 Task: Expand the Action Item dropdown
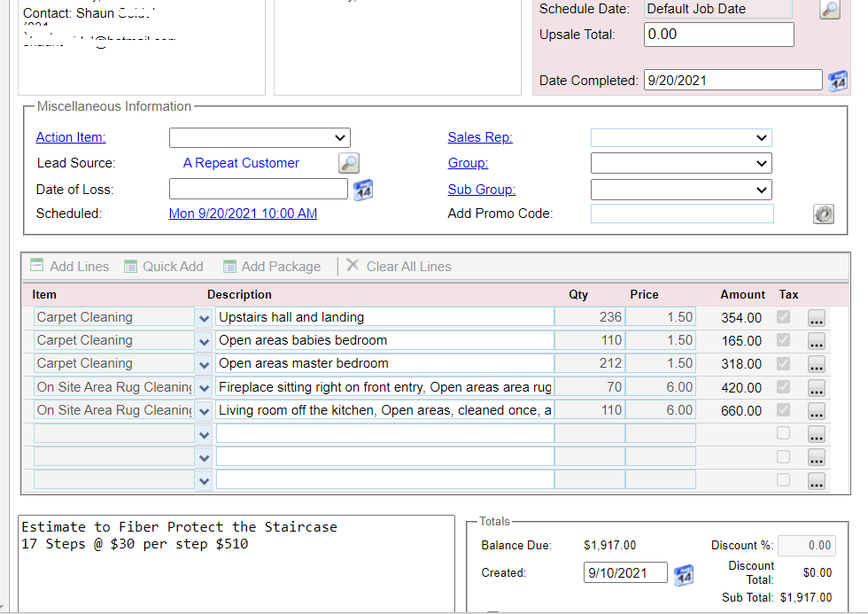260,137
